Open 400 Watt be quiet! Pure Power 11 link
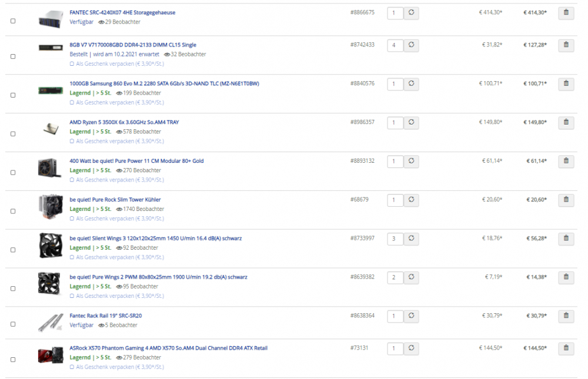The height and width of the screenshot is (379, 588). [136, 161]
